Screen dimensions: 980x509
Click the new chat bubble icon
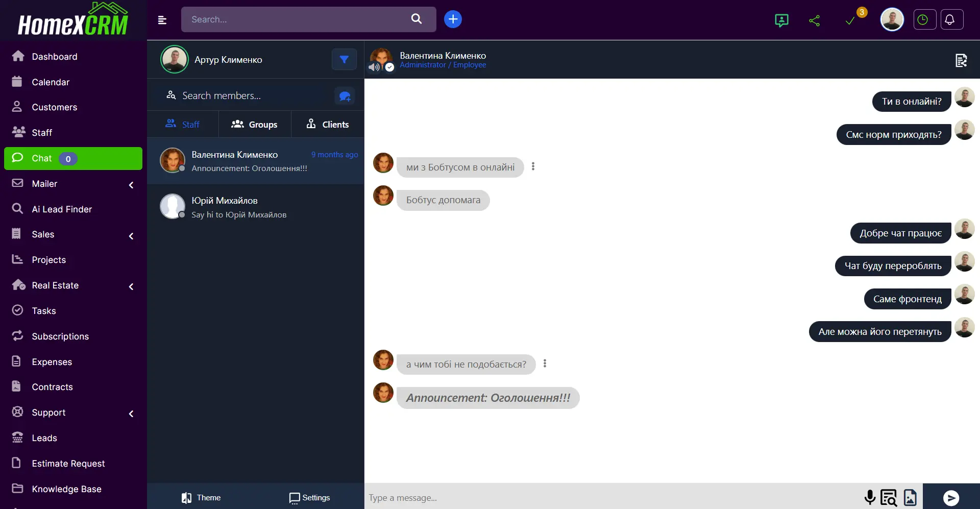click(x=345, y=96)
